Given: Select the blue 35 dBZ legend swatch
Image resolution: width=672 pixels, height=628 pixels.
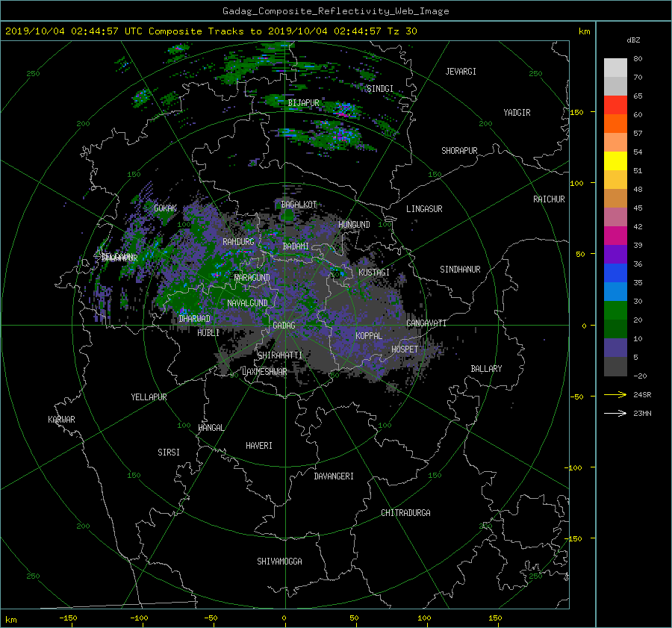Looking at the screenshot, I should pos(615,273).
